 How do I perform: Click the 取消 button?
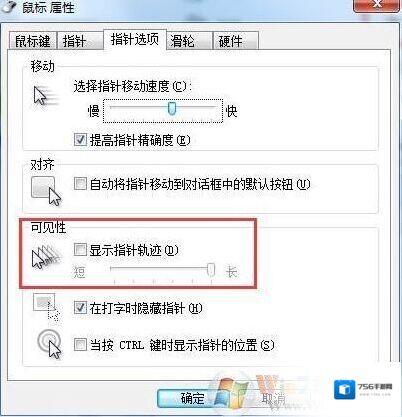[x=273, y=398]
